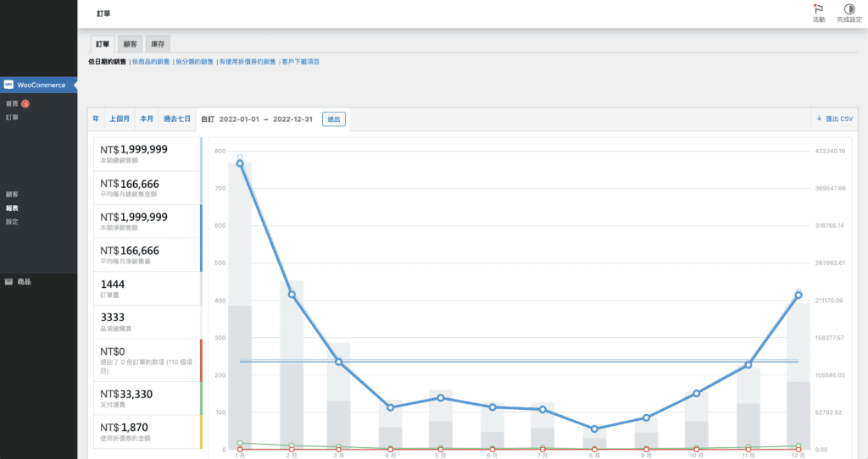
Task: Click the end date field 2022-12-31
Action: (x=293, y=119)
